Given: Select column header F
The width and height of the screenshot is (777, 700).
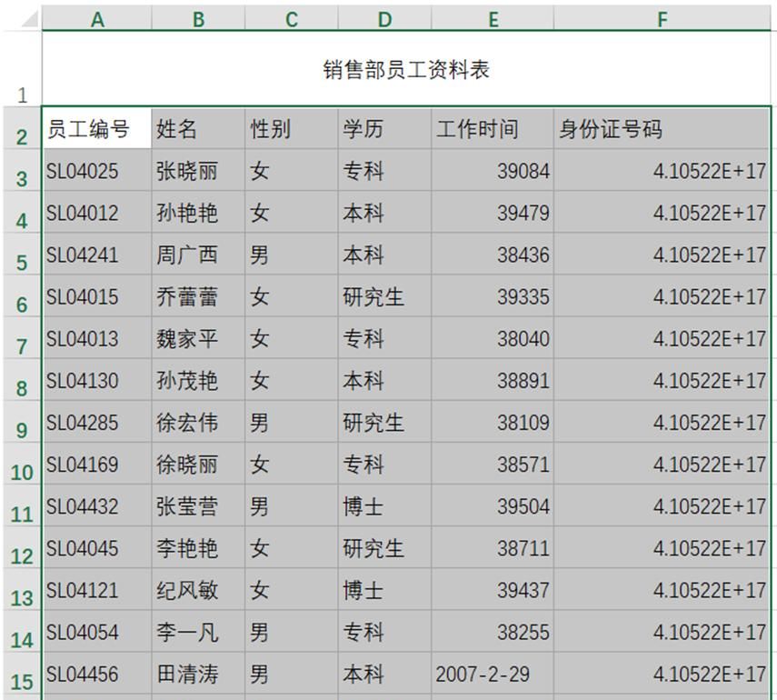Looking at the screenshot, I should click(661, 18).
